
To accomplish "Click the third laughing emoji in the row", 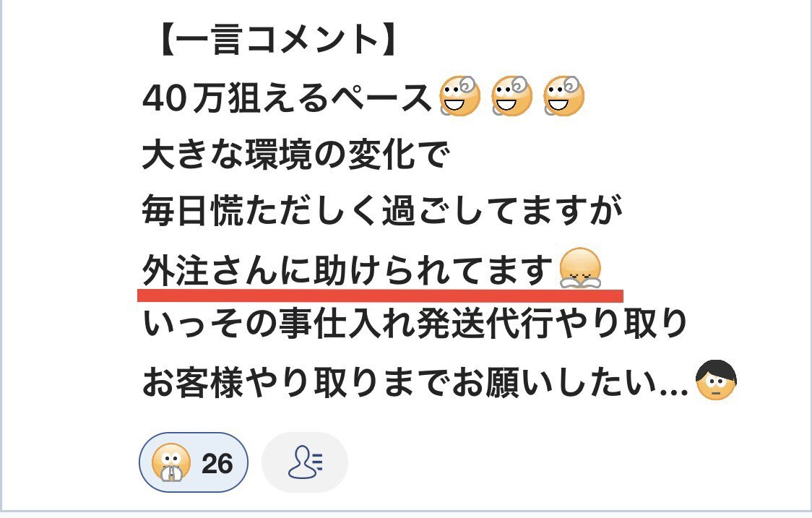I will (563, 96).
